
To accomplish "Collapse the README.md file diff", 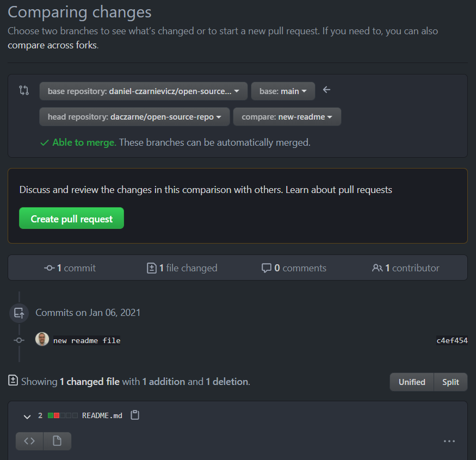I will coord(27,417).
